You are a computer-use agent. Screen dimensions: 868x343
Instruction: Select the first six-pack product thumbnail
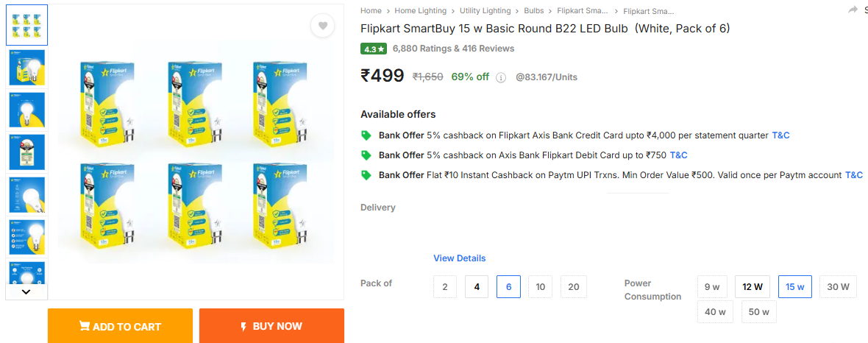tap(26, 25)
